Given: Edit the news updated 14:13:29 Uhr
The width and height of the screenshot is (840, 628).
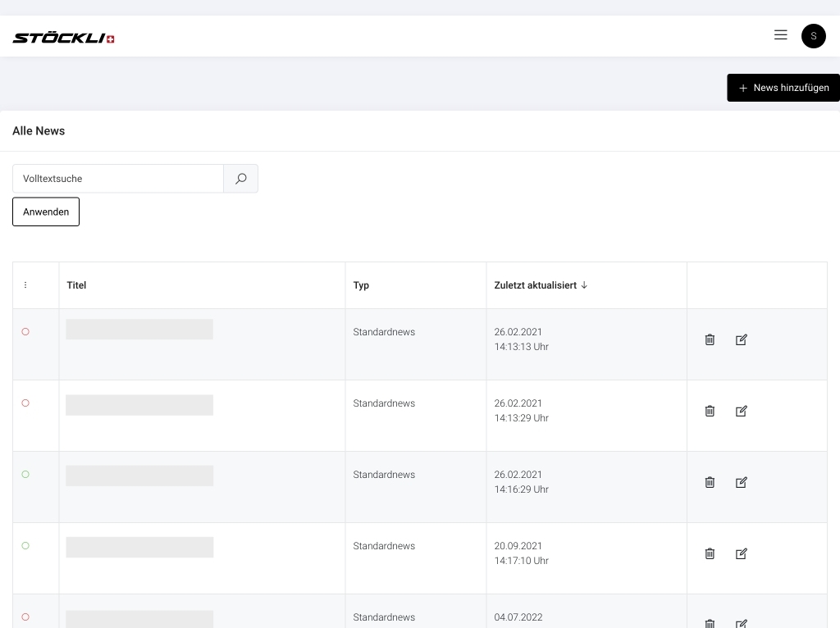Looking at the screenshot, I should pyautogui.click(x=742, y=411).
